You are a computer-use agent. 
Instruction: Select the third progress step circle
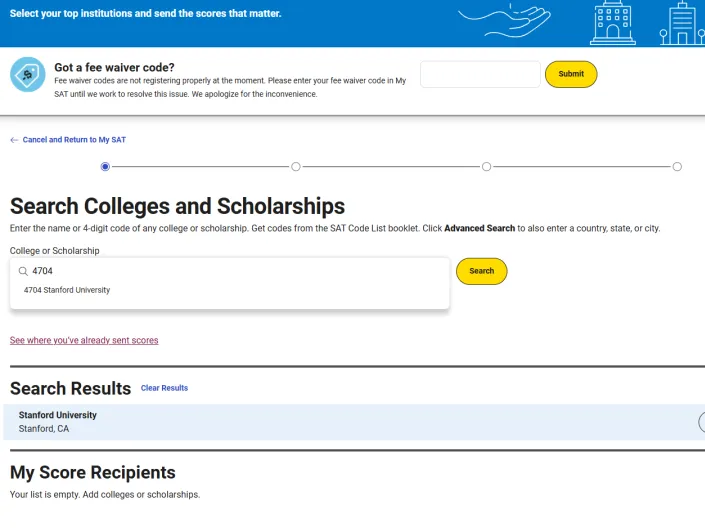486,167
